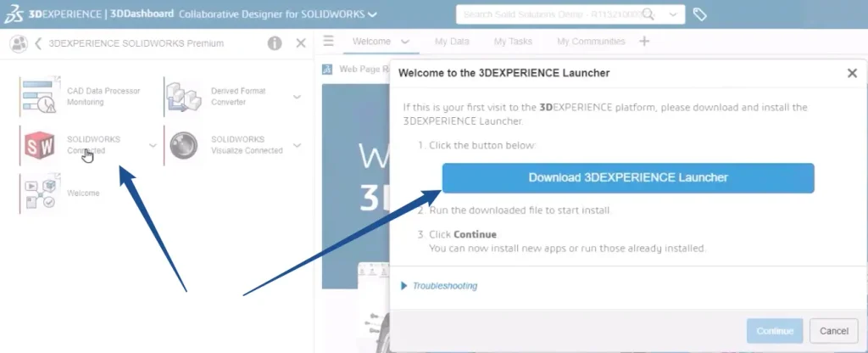Open the Welcome app icon
The width and height of the screenshot is (868, 353).
41,193
